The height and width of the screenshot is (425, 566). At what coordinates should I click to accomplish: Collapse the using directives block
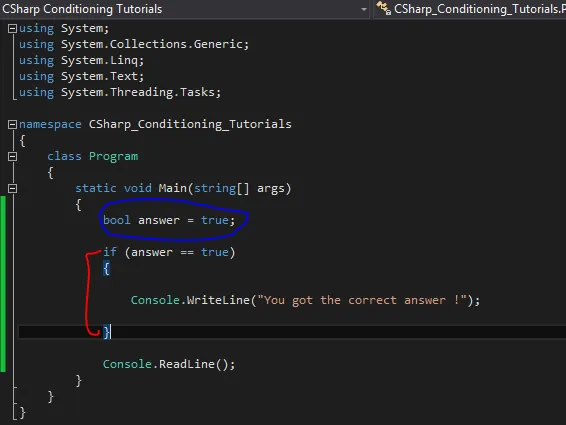(x=12, y=29)
